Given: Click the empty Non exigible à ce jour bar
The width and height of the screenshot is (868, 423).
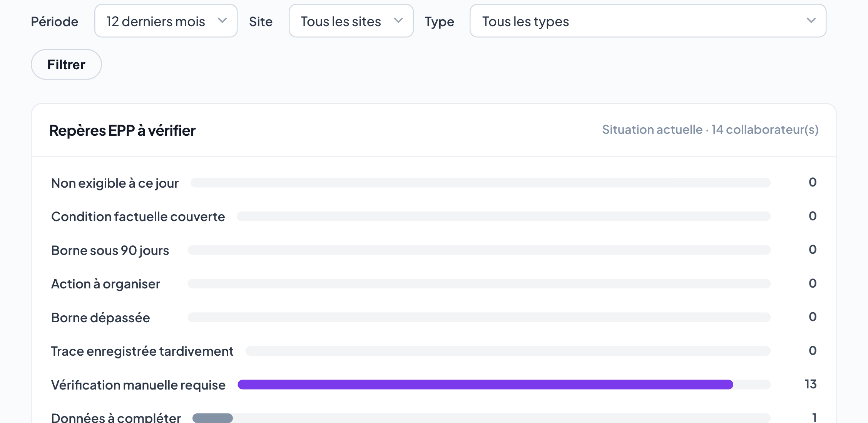Looking at the screenshot, I should tap(480, 183).
